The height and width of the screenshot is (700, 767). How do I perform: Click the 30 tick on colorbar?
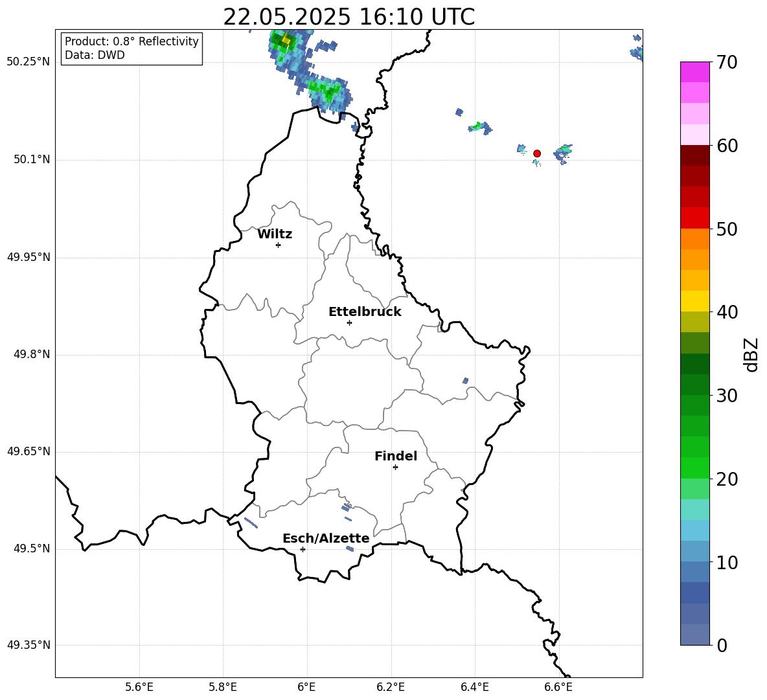point(727,396)
